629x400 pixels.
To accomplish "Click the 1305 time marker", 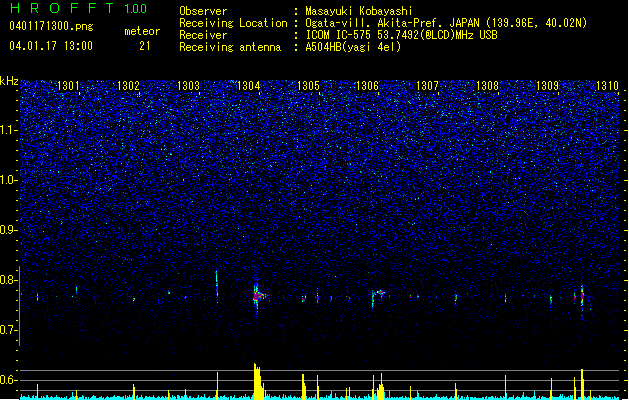I will (308, 86).
